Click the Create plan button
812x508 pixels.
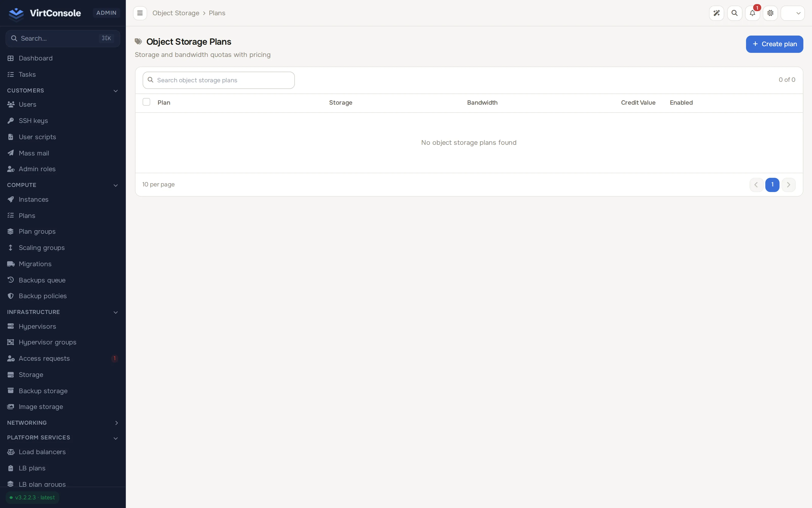click(774, 44)
